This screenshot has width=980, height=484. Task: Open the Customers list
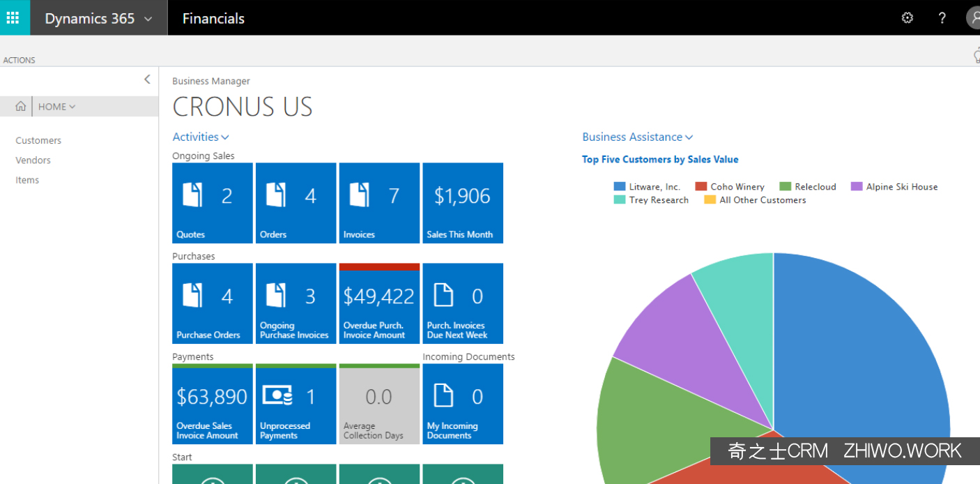point(38,140)
